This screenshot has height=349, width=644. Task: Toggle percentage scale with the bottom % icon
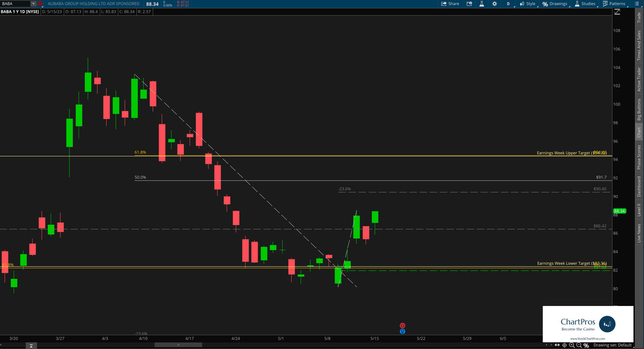coord(586,345)
